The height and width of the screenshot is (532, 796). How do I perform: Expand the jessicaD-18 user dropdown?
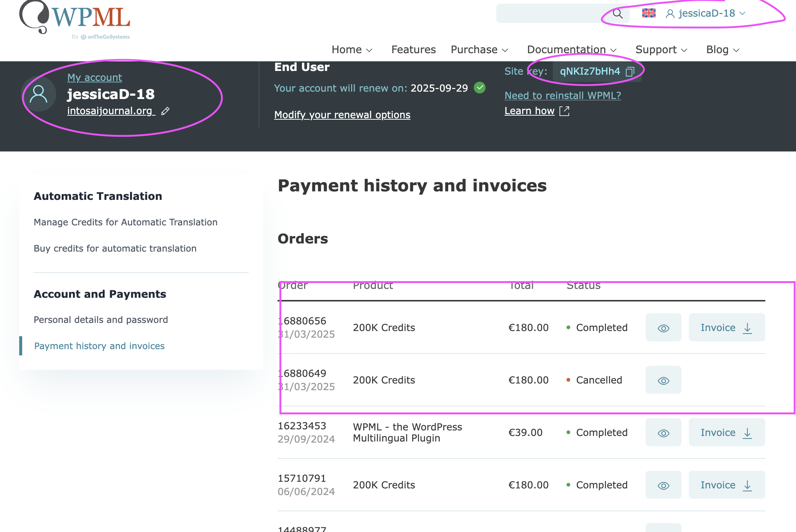point(706,14)
